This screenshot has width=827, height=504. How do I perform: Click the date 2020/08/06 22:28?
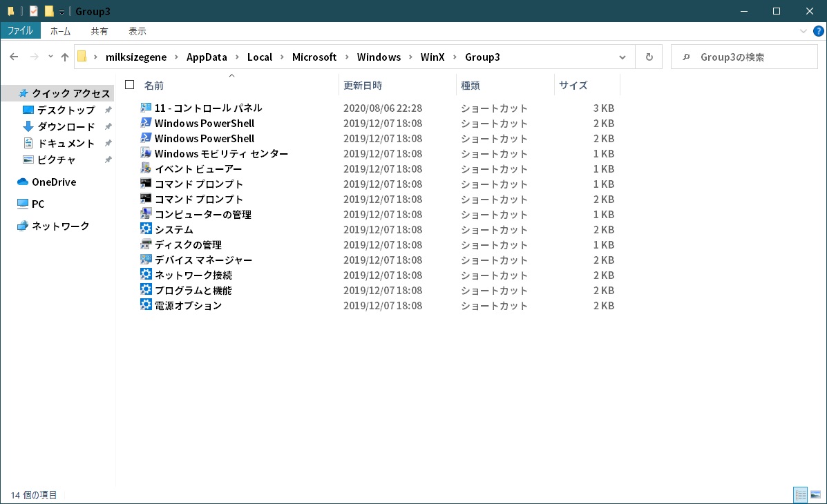coord(383,108)
